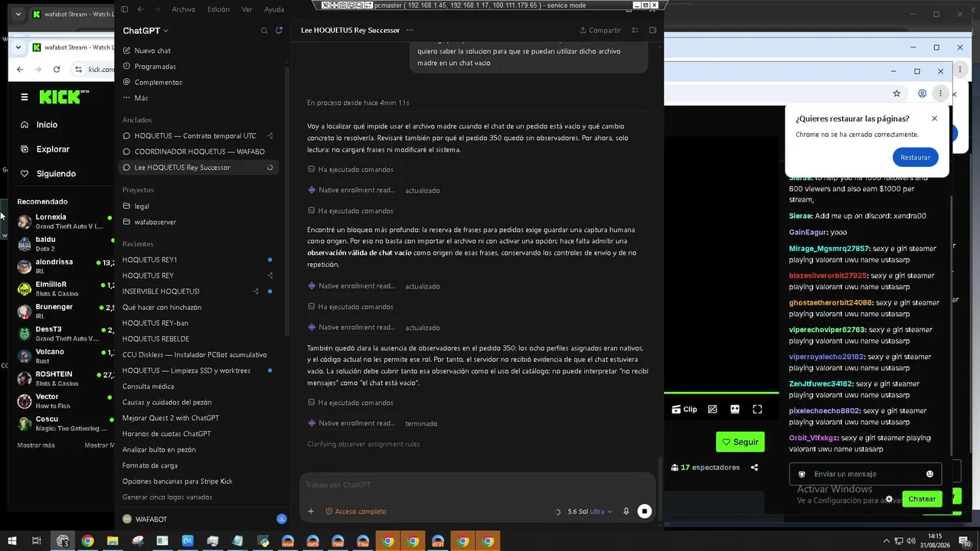Toggle the ChatGPT sidebar panel icon

tap(125, 9)
